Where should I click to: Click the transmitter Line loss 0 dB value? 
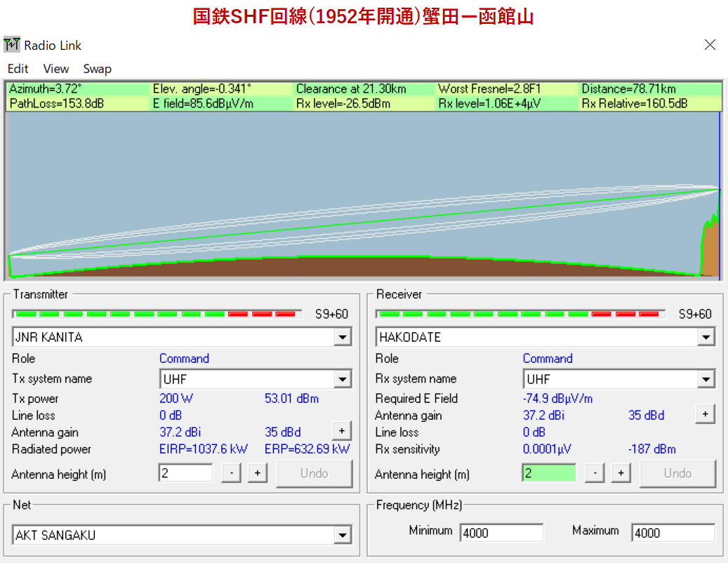click(171, 415)
